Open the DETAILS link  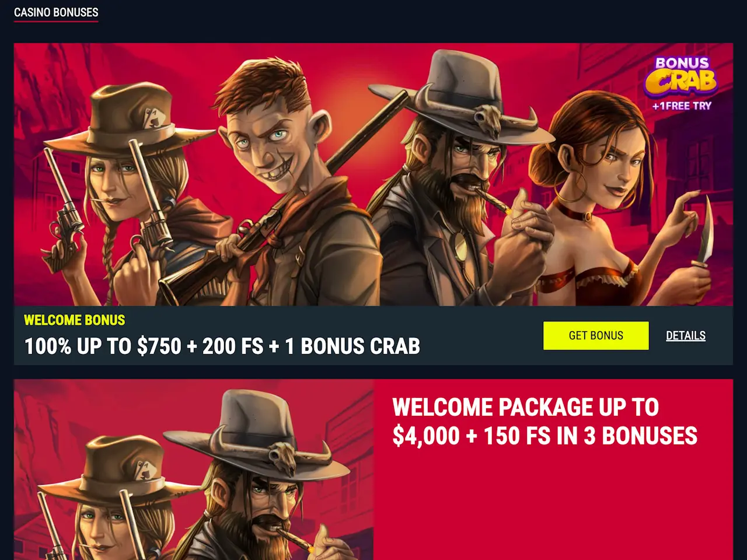tap(686, 335)
